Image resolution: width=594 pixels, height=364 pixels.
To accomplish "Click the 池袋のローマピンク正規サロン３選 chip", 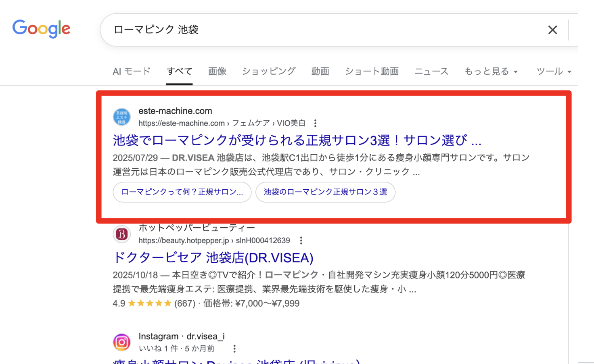I will [325, 192].
